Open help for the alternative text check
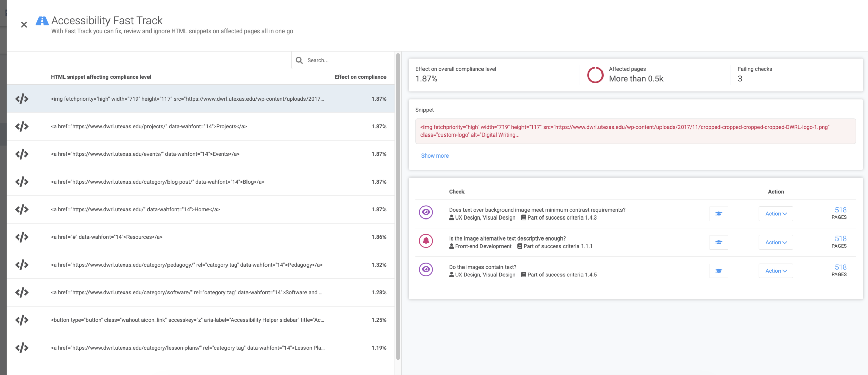 [718, 242]
